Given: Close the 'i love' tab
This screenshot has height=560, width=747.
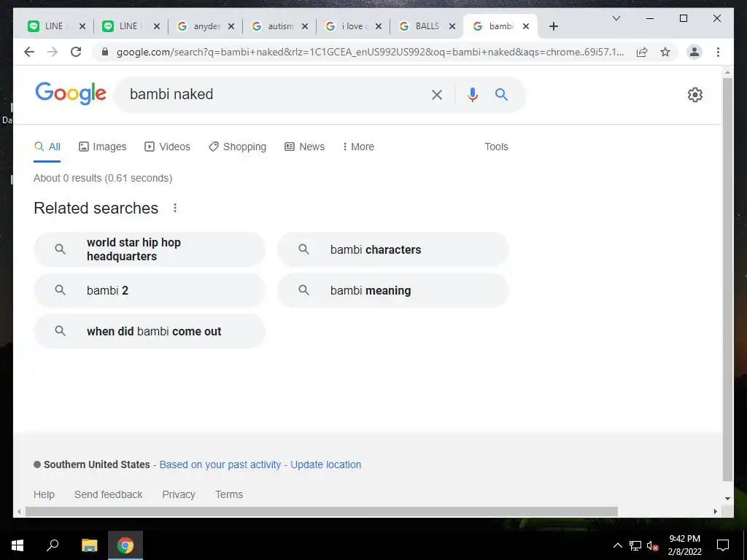Looking at the screenshot, I should pos(379,26).
